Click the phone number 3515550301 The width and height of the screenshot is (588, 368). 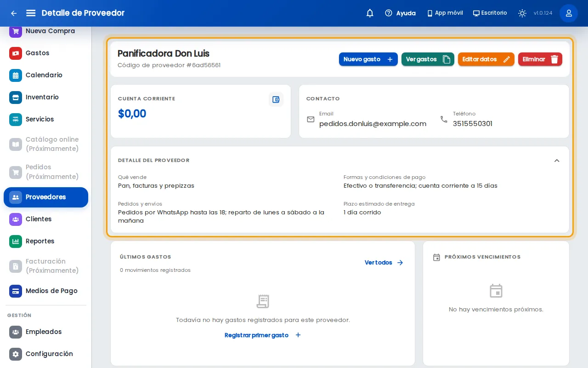(x=473, y=124)
